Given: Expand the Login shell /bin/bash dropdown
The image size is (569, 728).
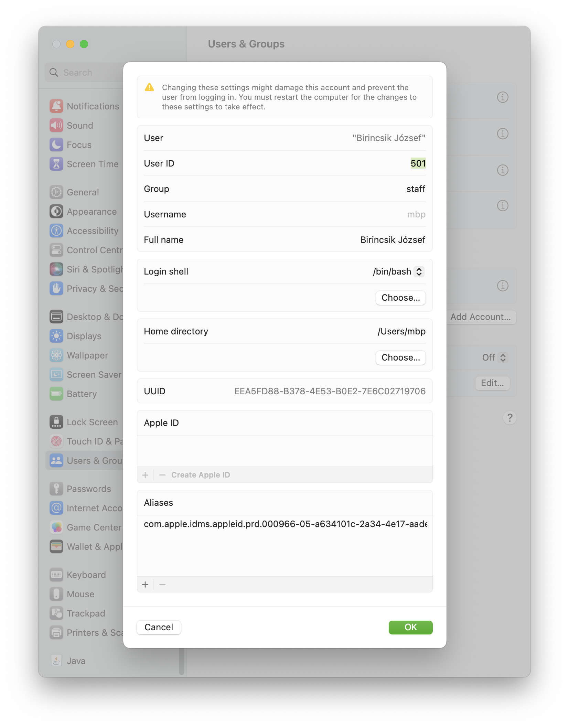Looking at the screenshot, I should point(399,271).
